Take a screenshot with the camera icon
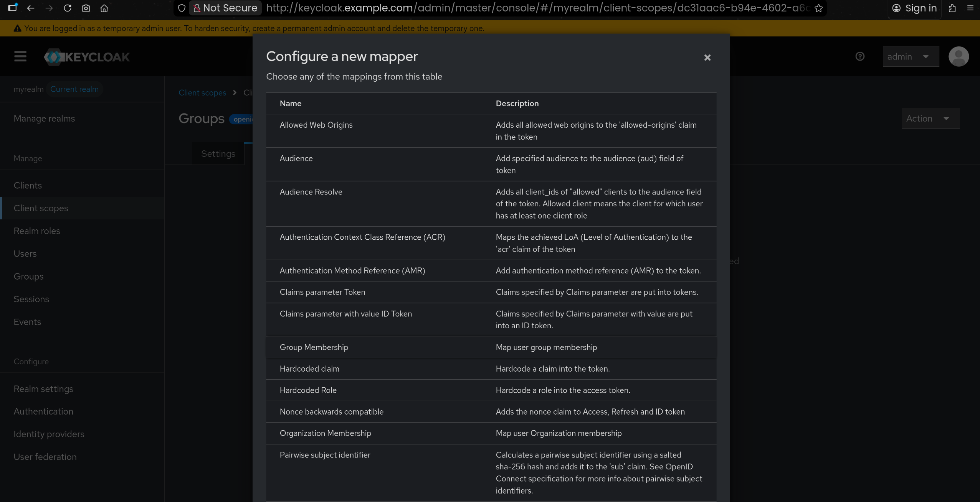The height and width of the screenshot is (502, 980). pos(86,8)
